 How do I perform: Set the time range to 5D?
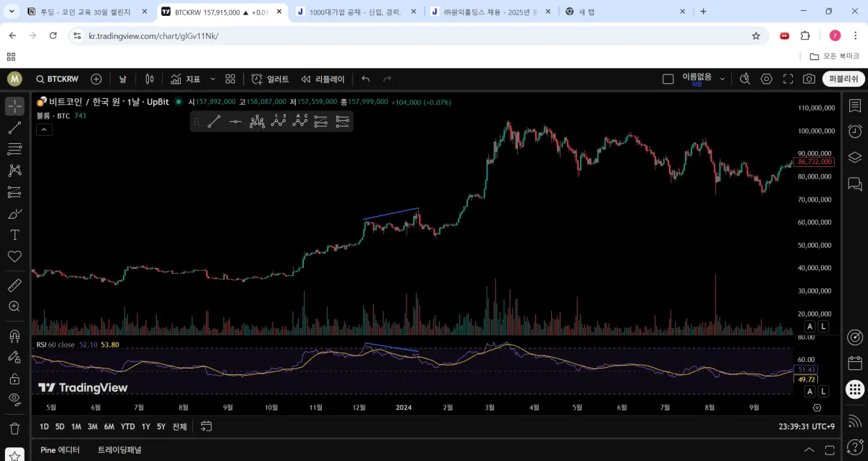(60, 426)
